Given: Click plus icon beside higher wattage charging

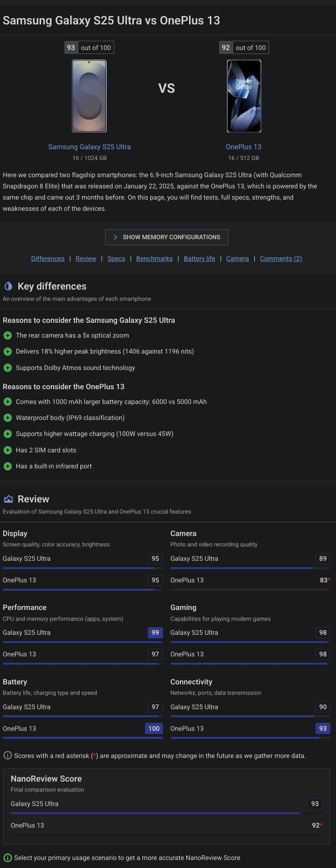Looking at the screenshot, I should pos(8,434).
